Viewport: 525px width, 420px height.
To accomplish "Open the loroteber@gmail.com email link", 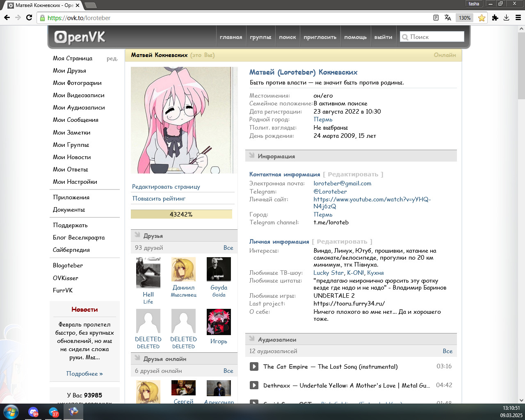I will (x=342, y=183).
